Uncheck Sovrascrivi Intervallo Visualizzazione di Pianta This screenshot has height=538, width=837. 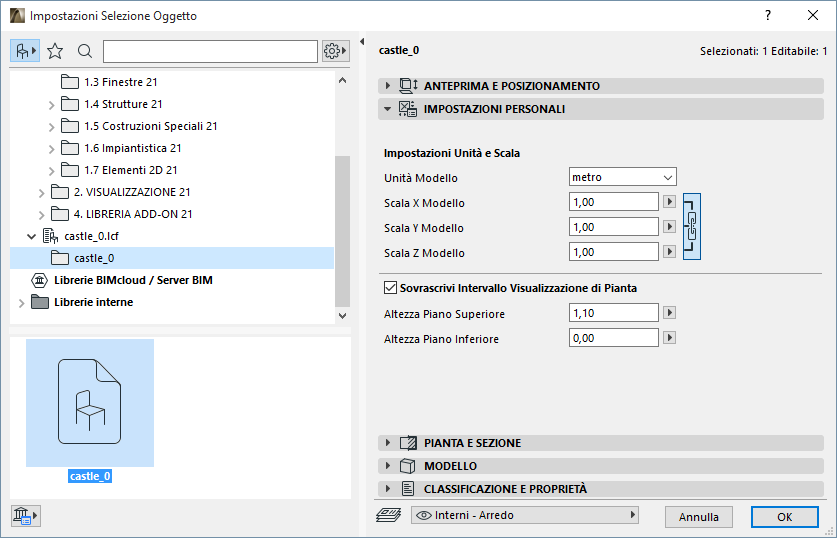(x=391, y=288)
